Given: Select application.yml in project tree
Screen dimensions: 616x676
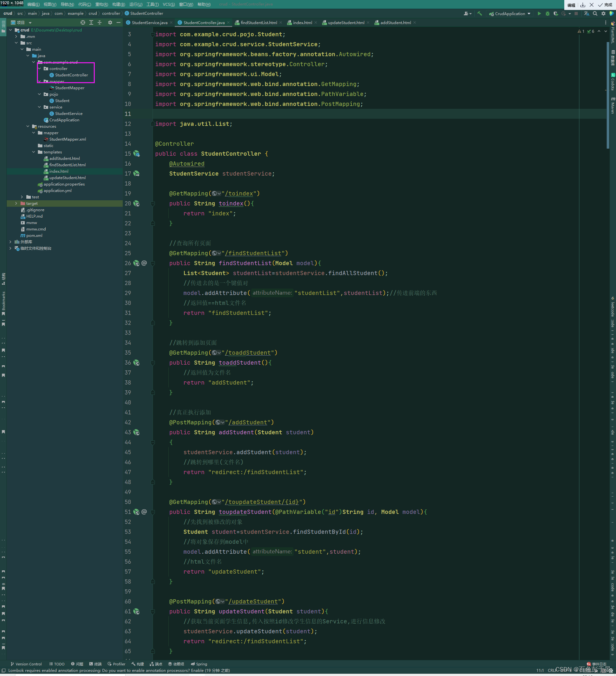Looking at the screenshot, I should (57, 190).
